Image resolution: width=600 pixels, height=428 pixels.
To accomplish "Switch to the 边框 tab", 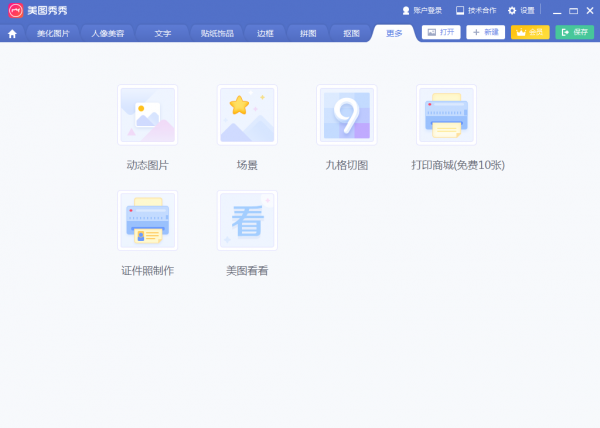I will [x=265, y=34].
